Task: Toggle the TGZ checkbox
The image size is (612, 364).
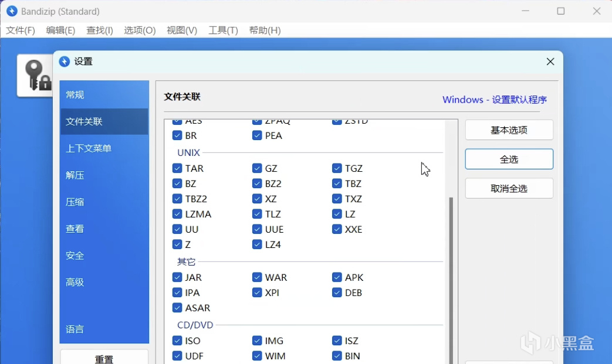Action: (x=337, y=168)
